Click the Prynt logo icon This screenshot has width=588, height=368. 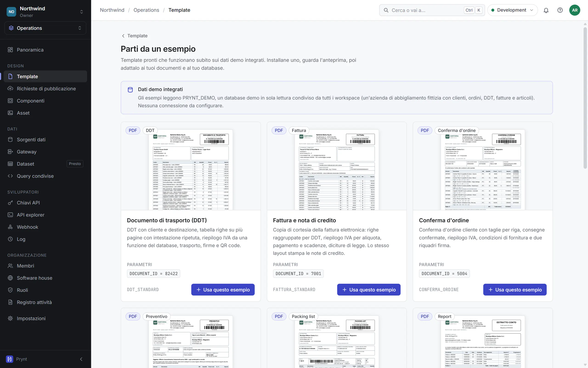tap(9, 359)
